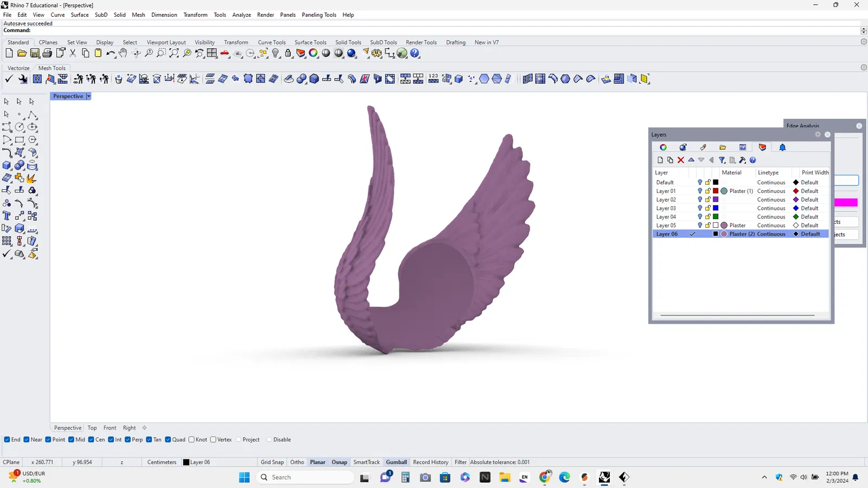The image size is (868, 488).
Task: Switch to the Curve Tools toolbar tab
Action: click(x=272, y=42)
